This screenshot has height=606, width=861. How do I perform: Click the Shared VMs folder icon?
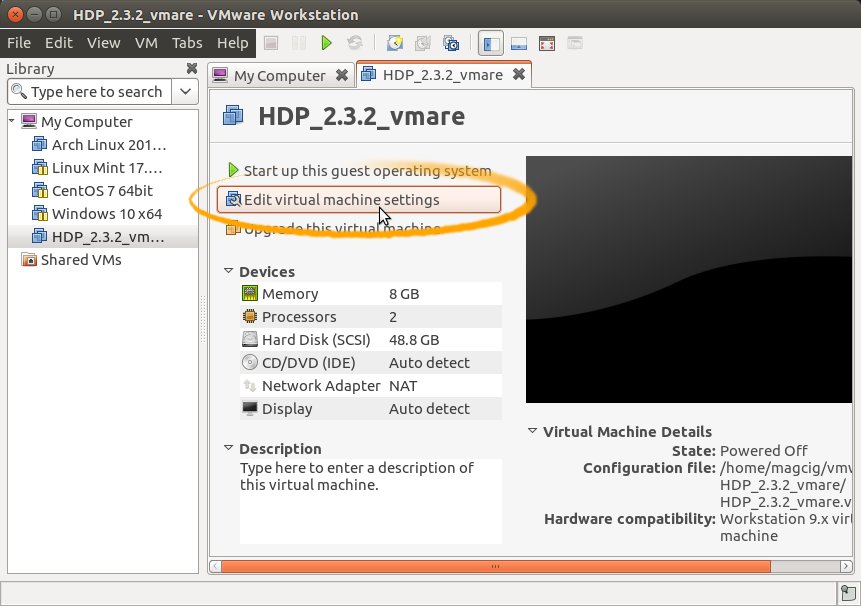[x=29, y=260]
